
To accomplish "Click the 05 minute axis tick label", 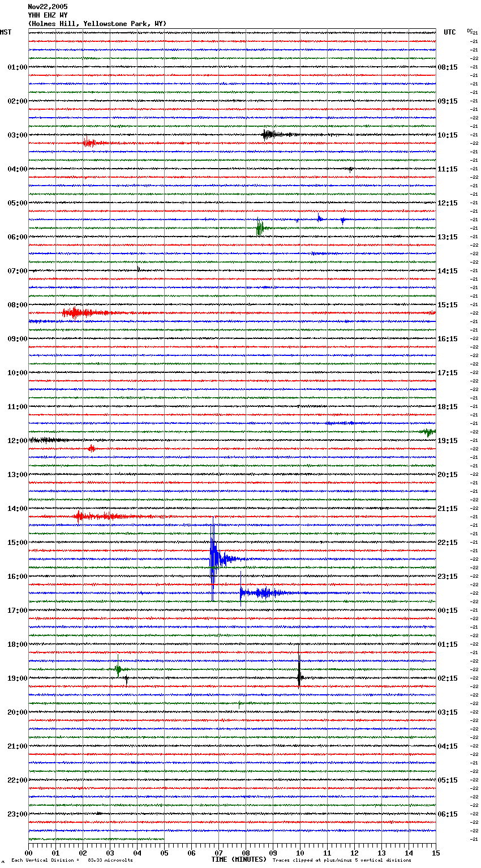I will coord(165,853).
